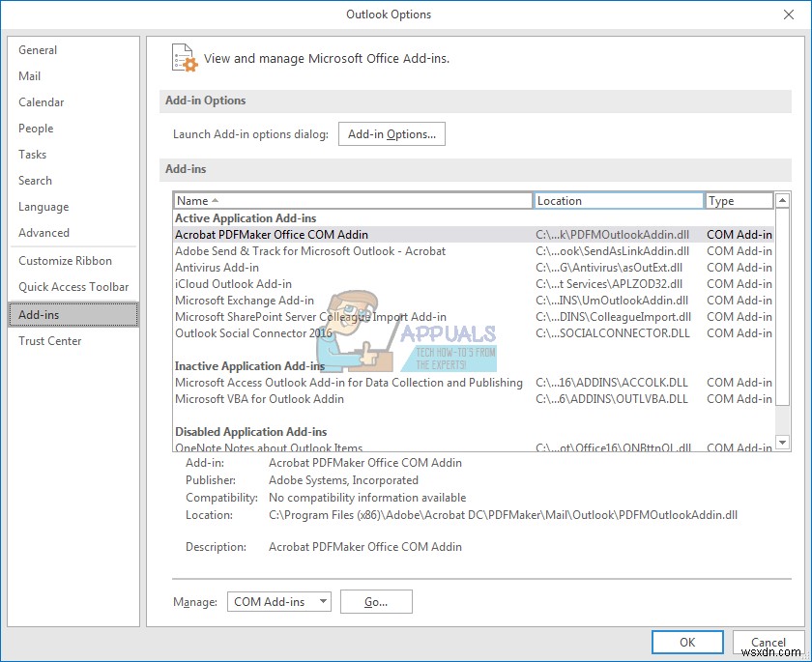The width and height of the screenshot is (812, 662).
Task: Click the Office Add-ins puzzle piece icon
Action: (x=184, y=58)
